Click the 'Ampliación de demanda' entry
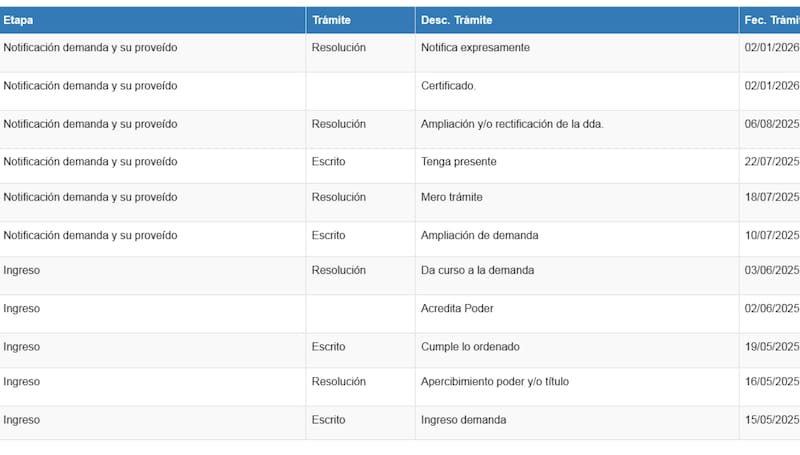800x455 pixels. coord(480,235)
